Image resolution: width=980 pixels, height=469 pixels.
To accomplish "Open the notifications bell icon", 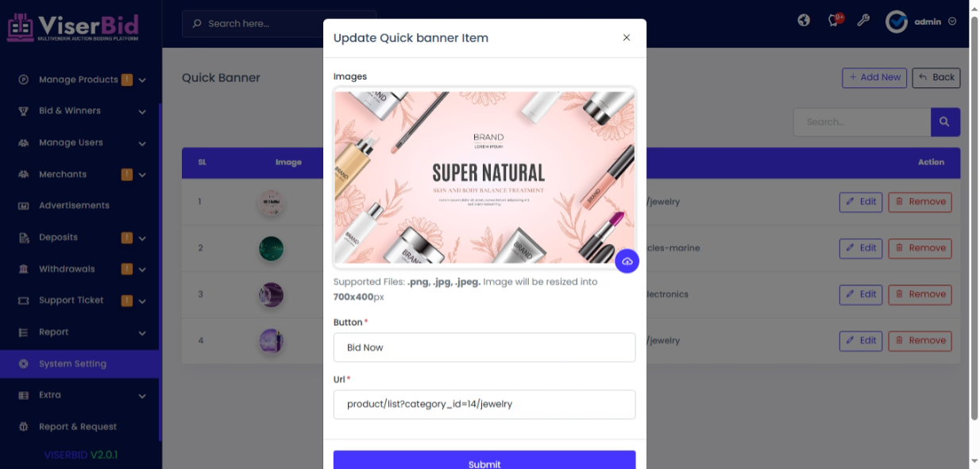I will tap(834, 21).
